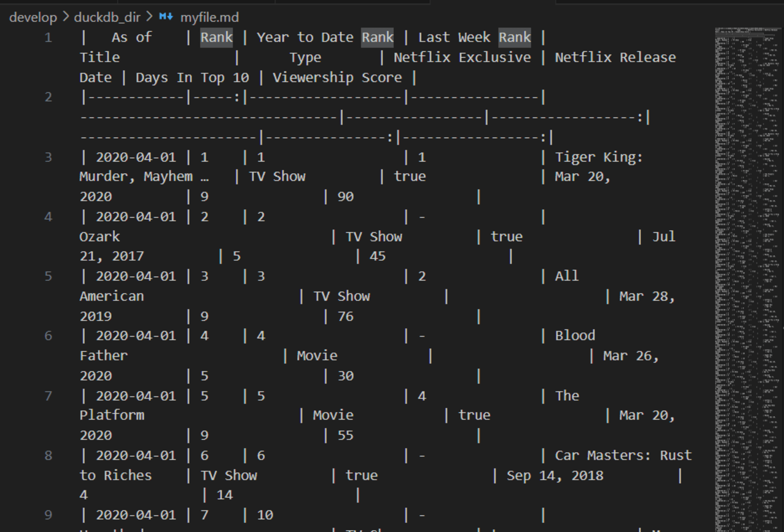Viewport: 784px width, 532px height.
Task: Click the 'Tiger King:' title text
Action: click(x=599, y=157)
